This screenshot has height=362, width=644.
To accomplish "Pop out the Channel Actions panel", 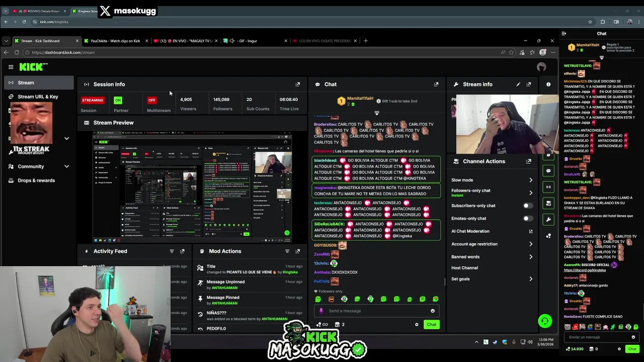I will pos(529,161).
